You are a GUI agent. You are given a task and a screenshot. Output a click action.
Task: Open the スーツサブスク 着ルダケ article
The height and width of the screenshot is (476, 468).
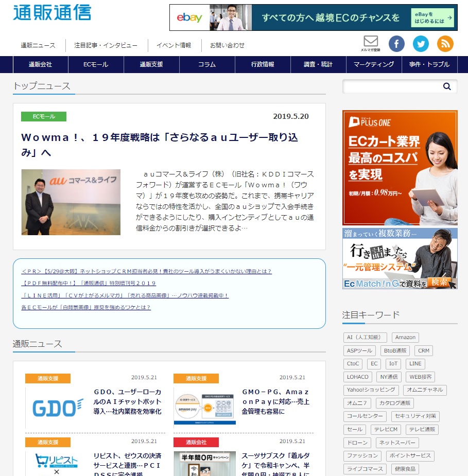275,465
